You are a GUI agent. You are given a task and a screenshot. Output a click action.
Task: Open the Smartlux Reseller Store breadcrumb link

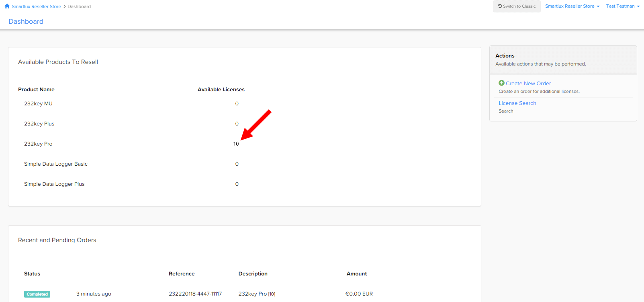click(36, 6)
